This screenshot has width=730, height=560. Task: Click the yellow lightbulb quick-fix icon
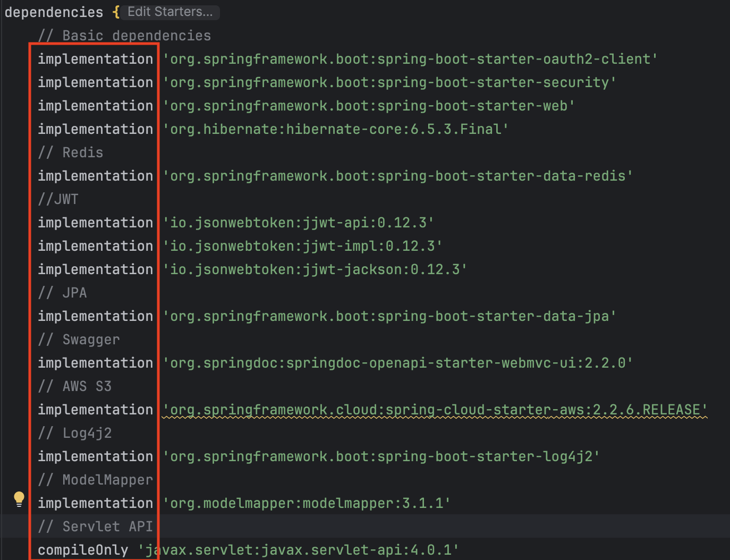click(19, 499)
